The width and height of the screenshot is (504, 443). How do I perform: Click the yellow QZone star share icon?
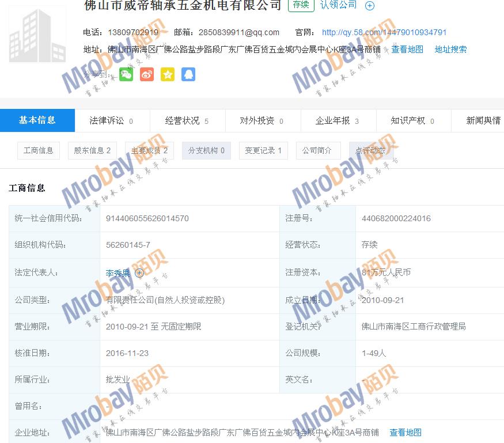click(x=168, y=74)
